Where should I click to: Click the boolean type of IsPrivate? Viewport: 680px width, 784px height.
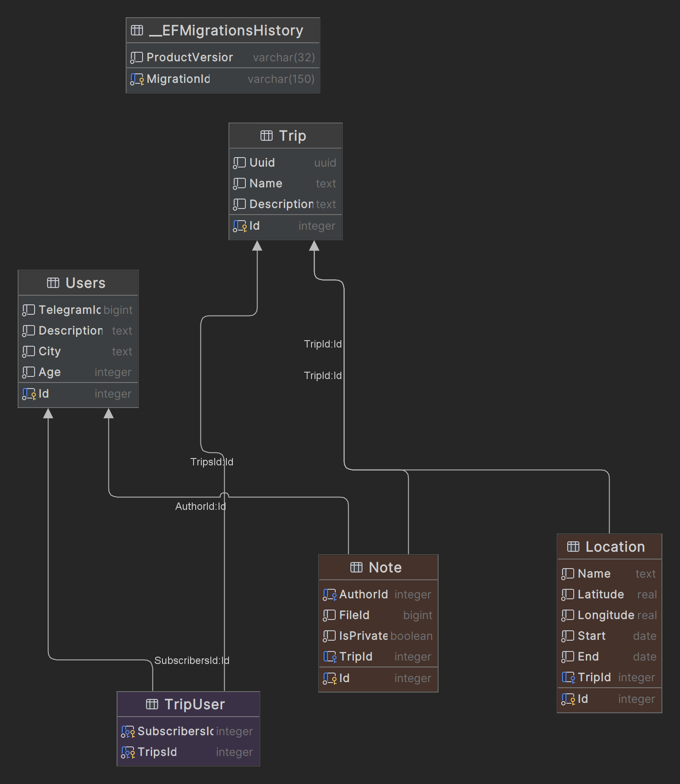pyautogui.click(x=411, y=636)
